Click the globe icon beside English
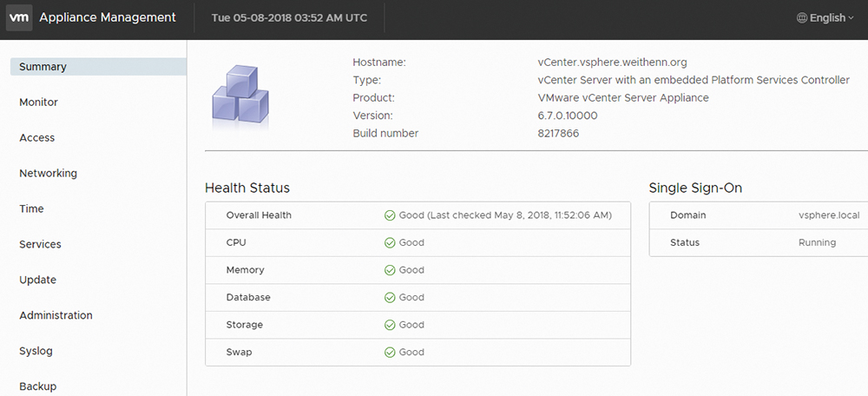 pos(801,17)
